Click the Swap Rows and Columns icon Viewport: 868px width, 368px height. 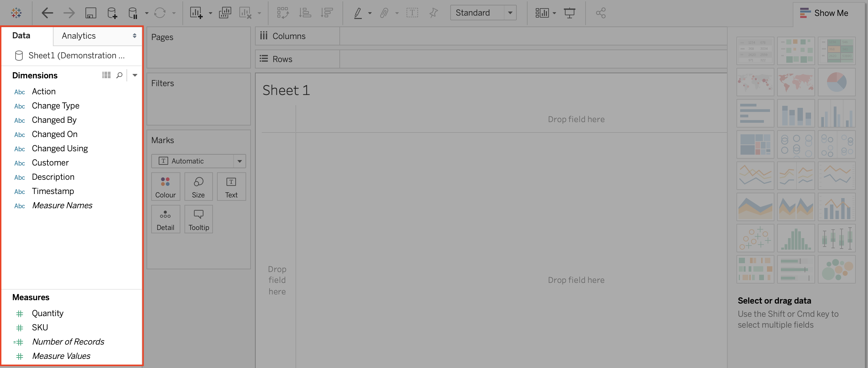pos(283,13)
